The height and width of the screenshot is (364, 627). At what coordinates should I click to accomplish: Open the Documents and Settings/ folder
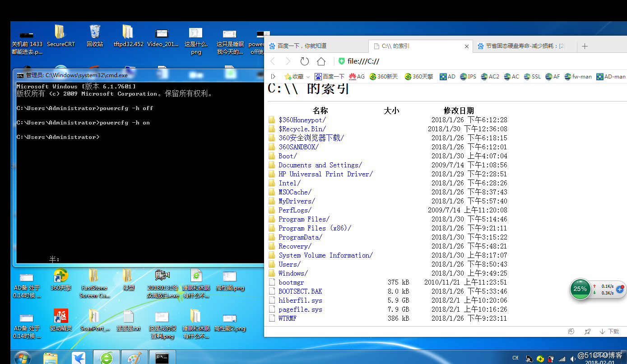(320, 165)
